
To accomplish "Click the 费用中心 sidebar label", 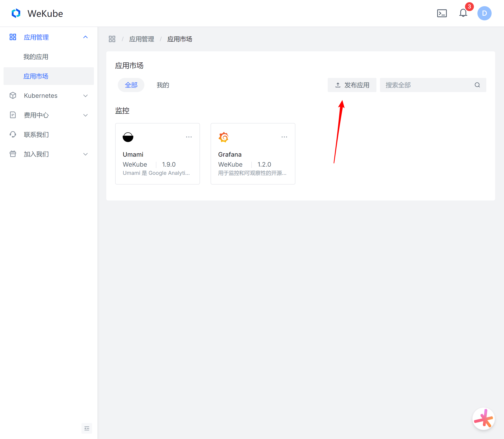I will tap(36, 115).
